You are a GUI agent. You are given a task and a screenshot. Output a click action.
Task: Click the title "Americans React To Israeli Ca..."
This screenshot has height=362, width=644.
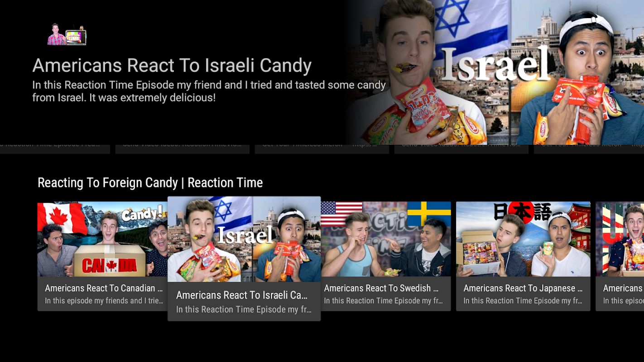tap(242, 295)
